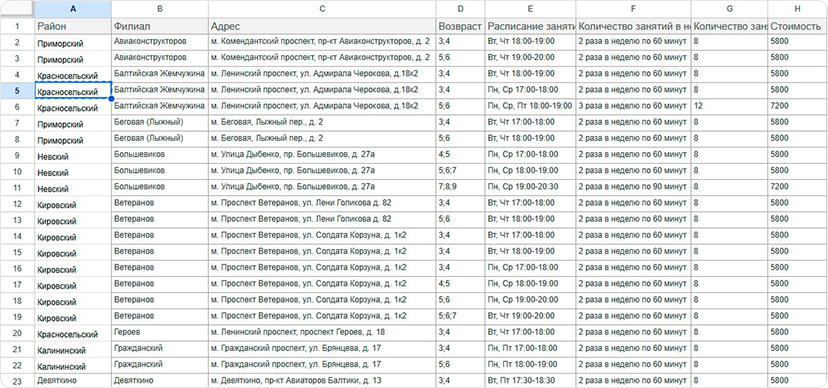Select column A header
Screen dimensions: 828x388
(73, 9)
